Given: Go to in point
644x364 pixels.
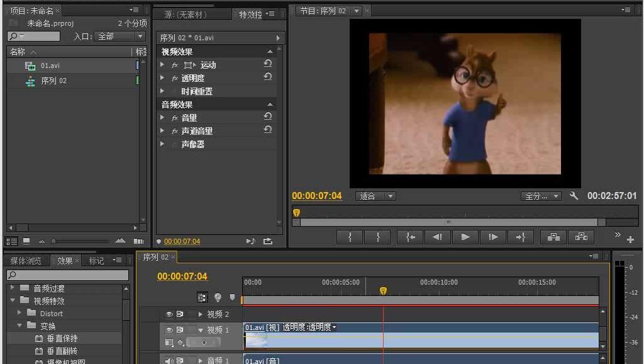Looking at the screenshot, I should (x=410, y=237).
